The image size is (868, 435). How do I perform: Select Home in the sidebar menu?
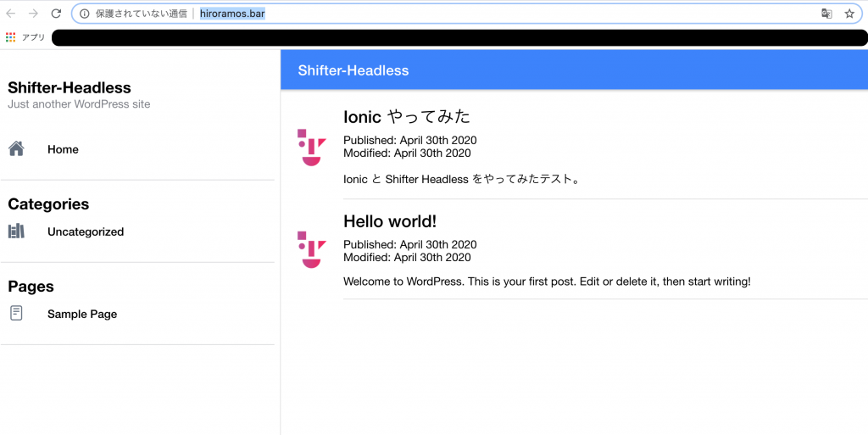pos(63,149)
